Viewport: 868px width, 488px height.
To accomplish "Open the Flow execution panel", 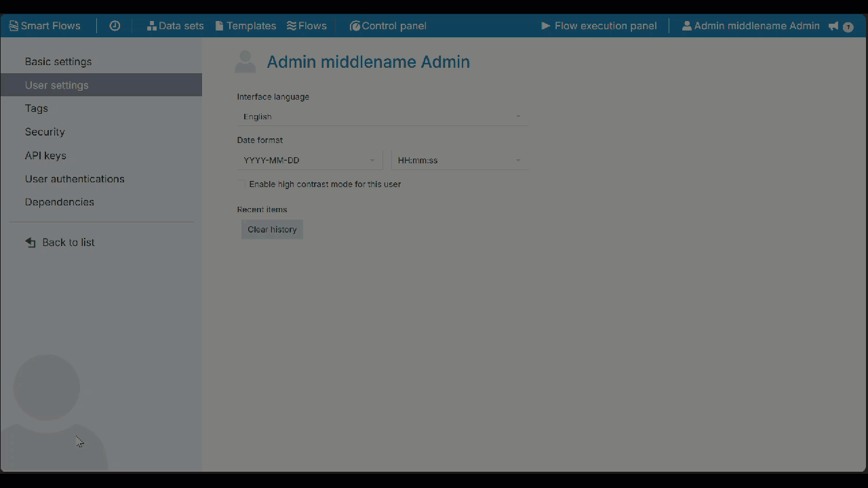I will pos(599,26).
